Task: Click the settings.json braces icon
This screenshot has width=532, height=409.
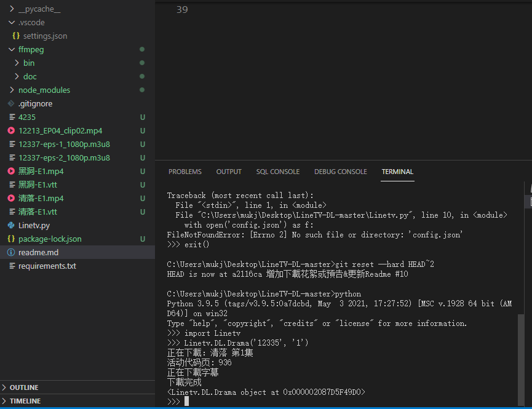Action: [x=15, y=36]
